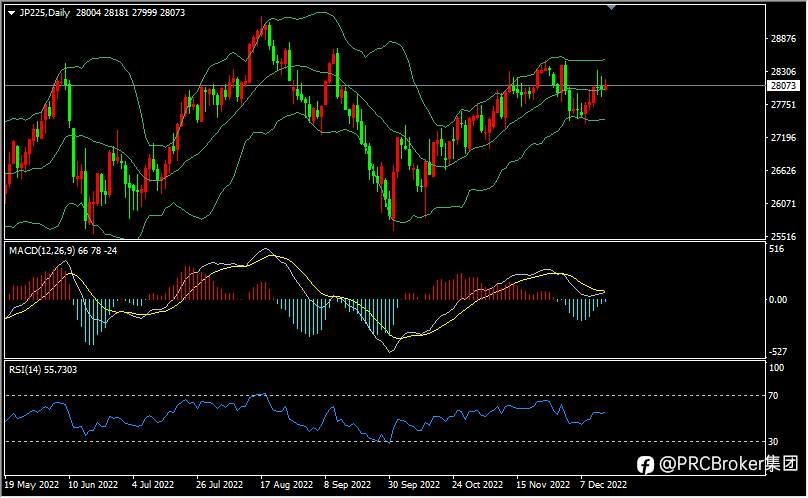This screenshot has width=808, height=498.
Task: Click the 4 Jul 2022 date label
Action: pyautogui.click(x=153, y=485)
